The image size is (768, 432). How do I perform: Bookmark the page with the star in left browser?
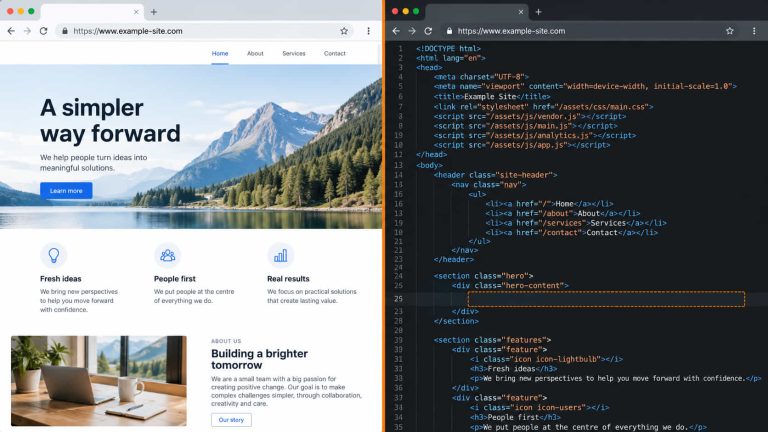pyautogui.click(x=344, y=31)
